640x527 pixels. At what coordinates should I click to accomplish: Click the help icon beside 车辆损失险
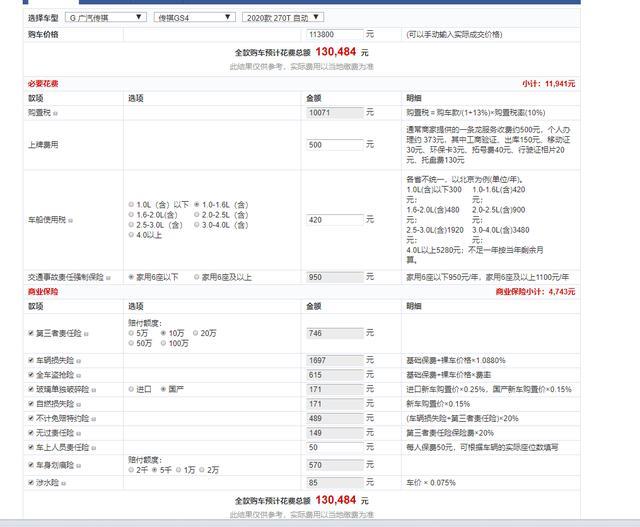click(x=78, y=361)
